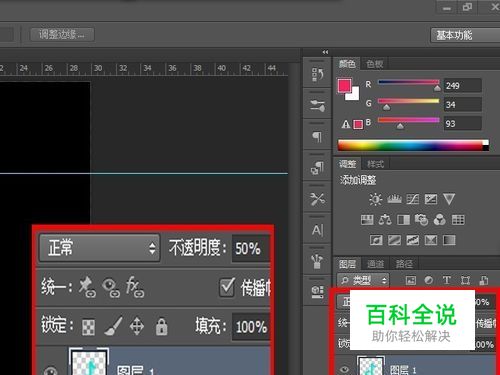Open the 不透明度 50% opacity field

tap(250, 248)
